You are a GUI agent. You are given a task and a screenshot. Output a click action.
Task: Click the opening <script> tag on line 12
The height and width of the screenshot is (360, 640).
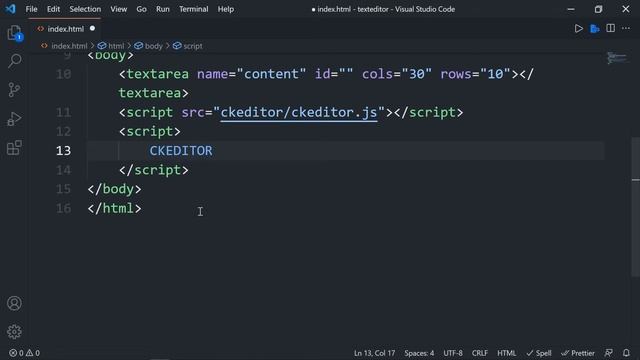tap(149, 131)
